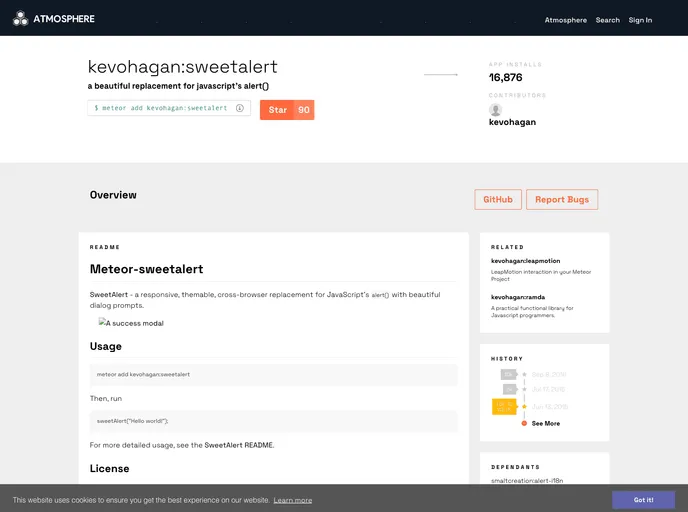Screen dimensions: 688x512
Task: Click the 'SweetAlert' word starting the README paragraph
Action: click(x=109, y=294)
